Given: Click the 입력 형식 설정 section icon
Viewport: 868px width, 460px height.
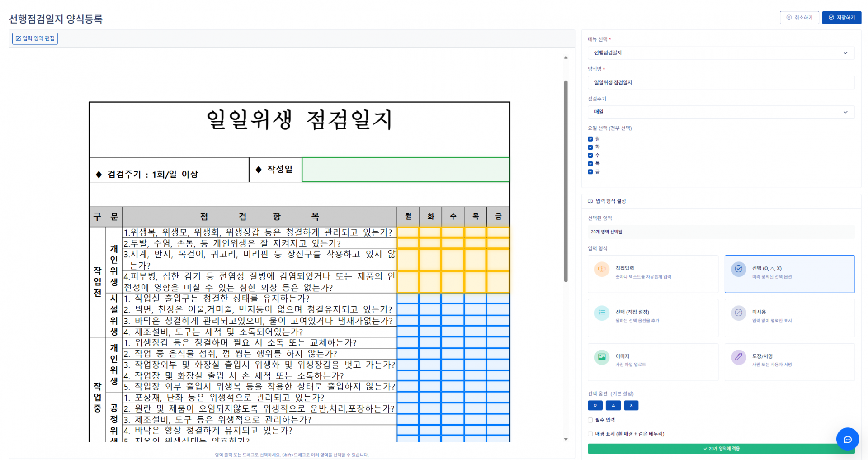Looking at the screenshot, I should pyautogui.click(x=590, y=201).
